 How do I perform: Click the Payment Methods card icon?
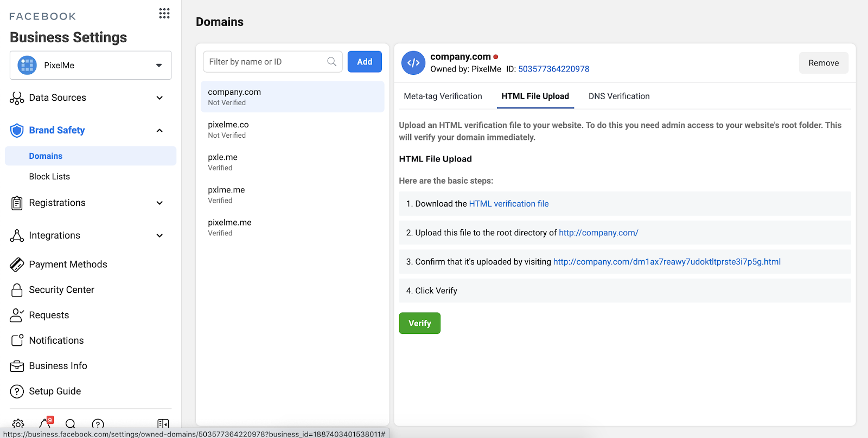pos(17,265)
